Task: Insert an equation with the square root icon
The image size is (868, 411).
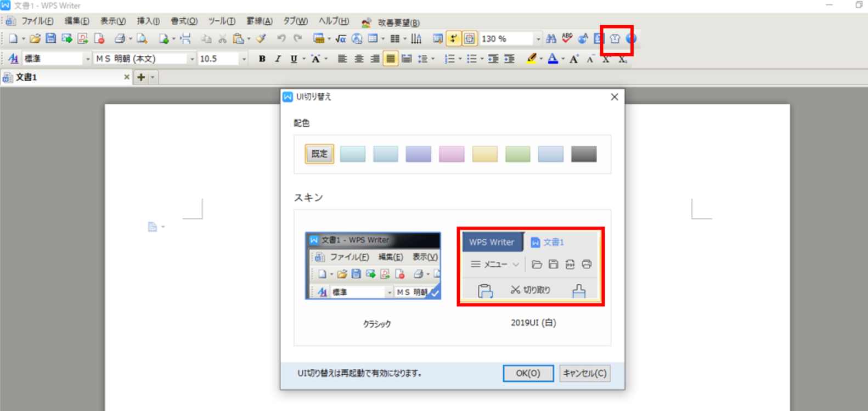Action: click(x=341, y=38)
